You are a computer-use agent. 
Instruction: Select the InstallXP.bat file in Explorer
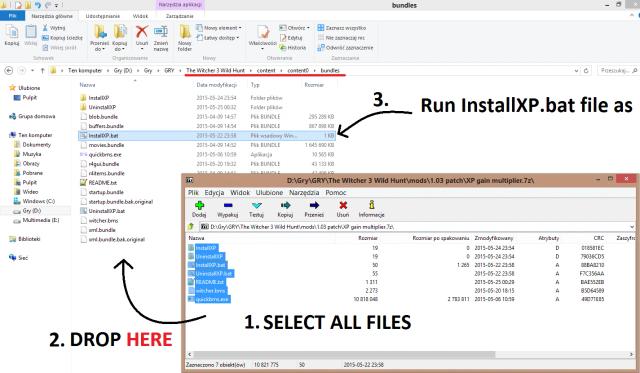point(207,135)
